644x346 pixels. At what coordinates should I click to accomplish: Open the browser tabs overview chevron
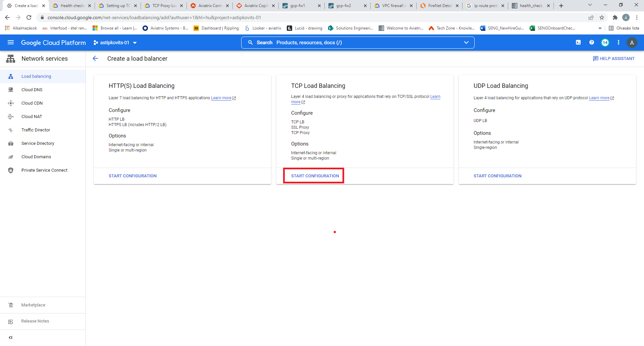pos(590,5)
